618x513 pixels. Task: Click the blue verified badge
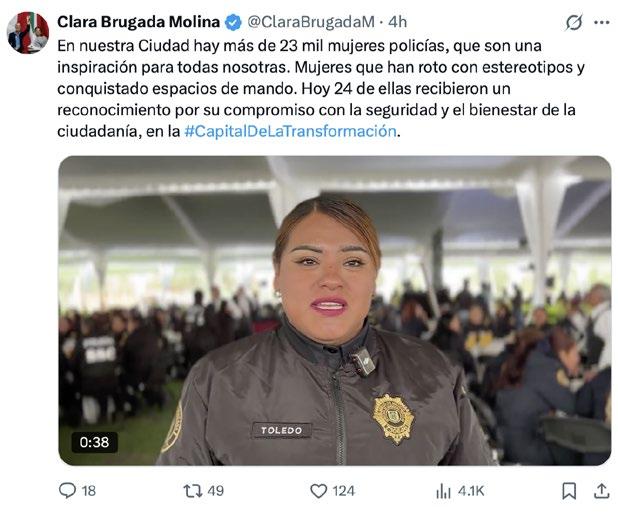(x=233, y=22)
